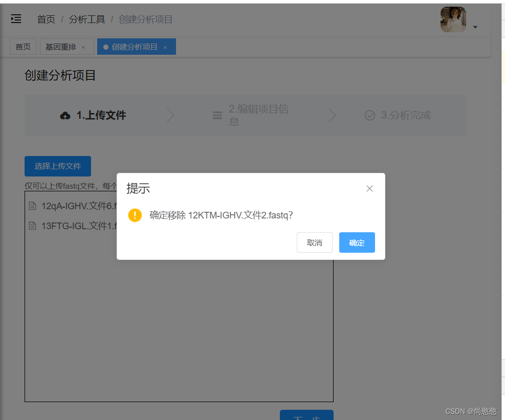Click the yellow warning icon in dialog
Screen dimensions: 505x420
pos(135,215)
